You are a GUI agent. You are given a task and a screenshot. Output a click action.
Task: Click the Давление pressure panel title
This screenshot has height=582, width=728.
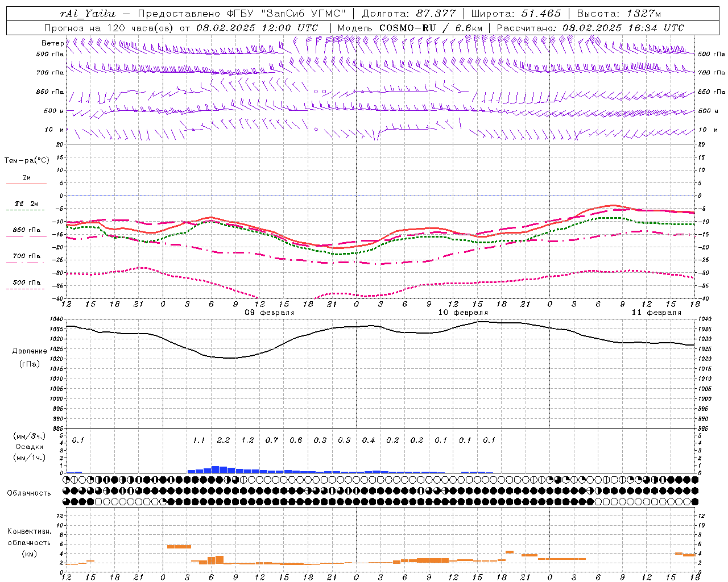[x=30, y=351]
